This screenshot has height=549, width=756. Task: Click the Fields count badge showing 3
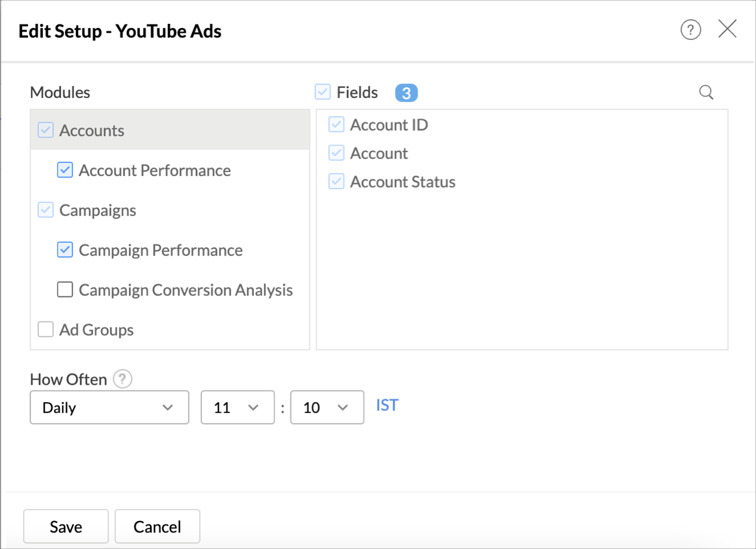[x=406, y=93]
